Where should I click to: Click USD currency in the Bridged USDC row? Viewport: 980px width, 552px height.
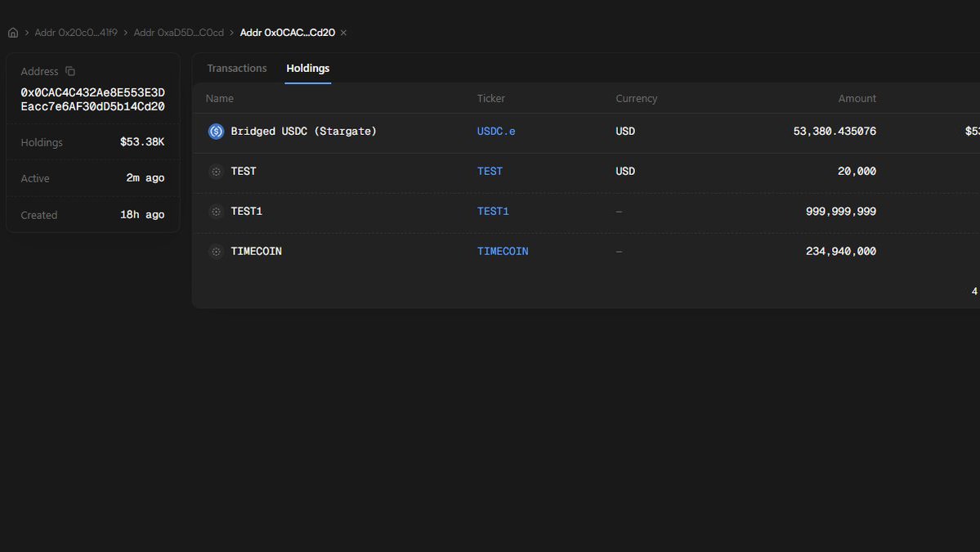tap(625, 132)
